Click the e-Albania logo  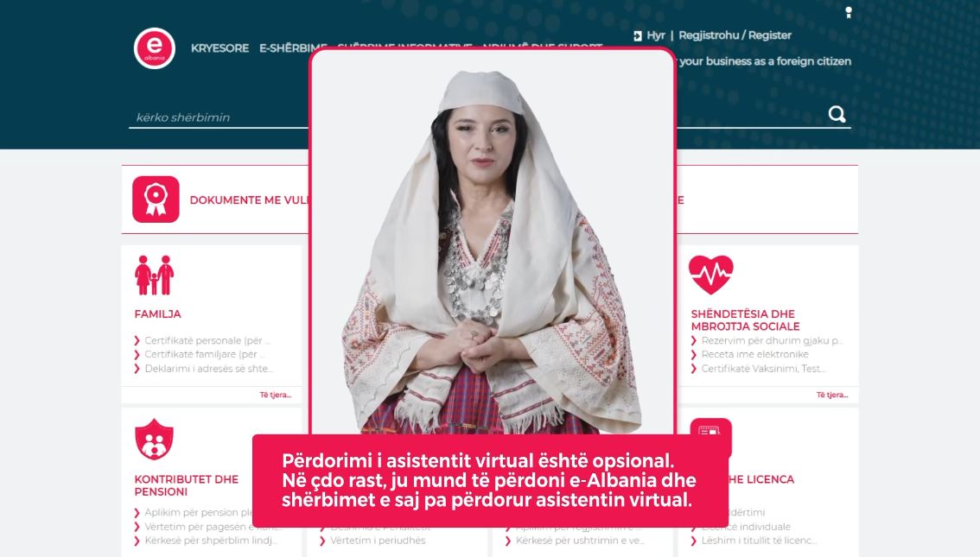155,48
